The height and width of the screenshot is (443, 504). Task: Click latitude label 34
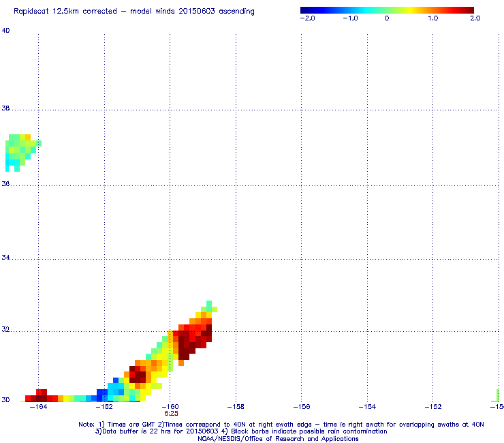click(5, 258)
